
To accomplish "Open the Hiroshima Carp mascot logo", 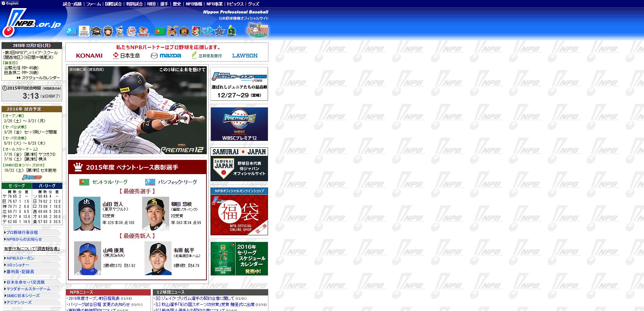I will tap(196, 31).
